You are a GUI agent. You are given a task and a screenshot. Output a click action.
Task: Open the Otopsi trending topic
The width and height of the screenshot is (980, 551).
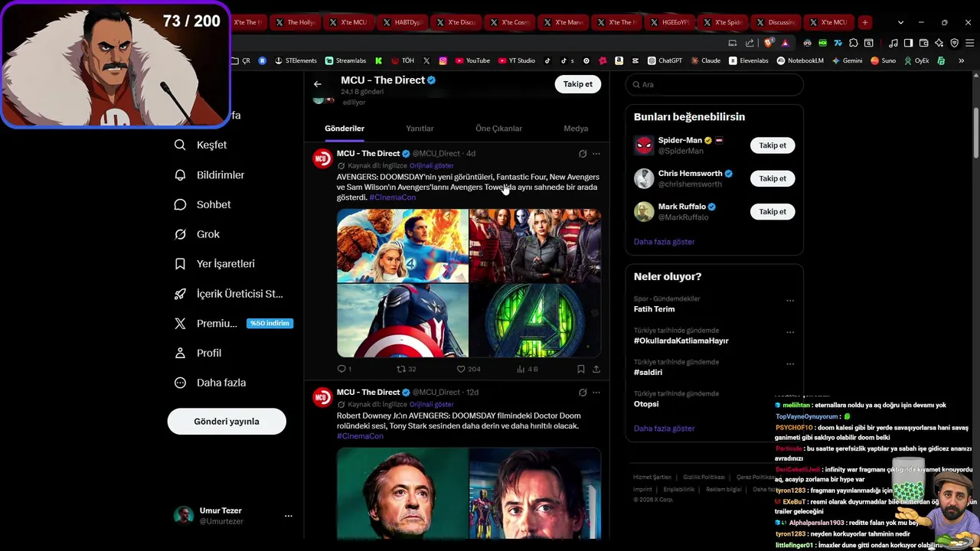(x=646, y=404)
